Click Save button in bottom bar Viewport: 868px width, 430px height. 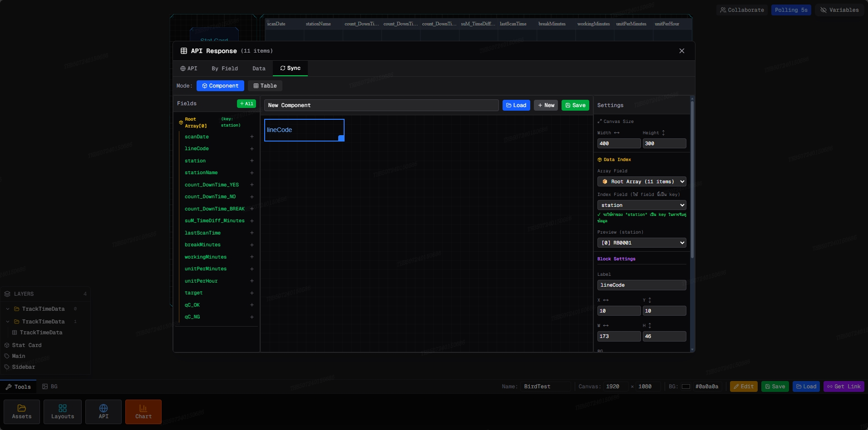pos(775,386)
